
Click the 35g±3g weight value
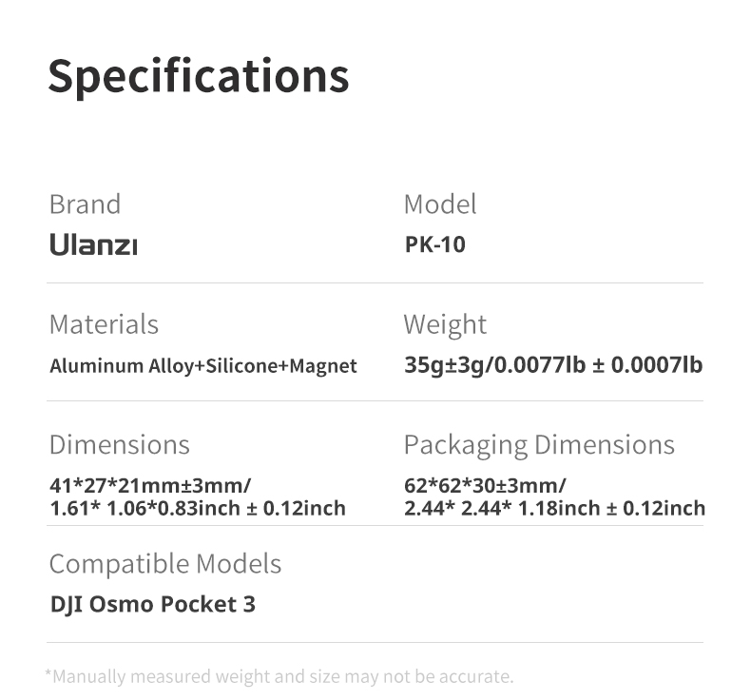point(444,365)
